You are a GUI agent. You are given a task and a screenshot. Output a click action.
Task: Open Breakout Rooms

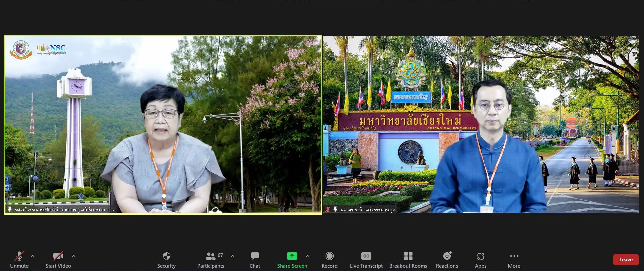(x=408, y=260)
